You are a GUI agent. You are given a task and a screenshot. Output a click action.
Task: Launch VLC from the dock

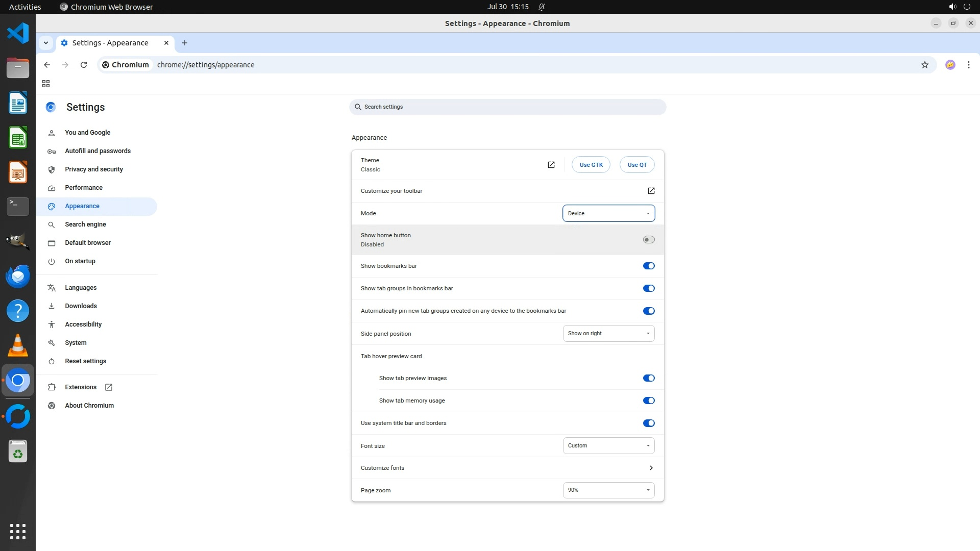(18, 345)
